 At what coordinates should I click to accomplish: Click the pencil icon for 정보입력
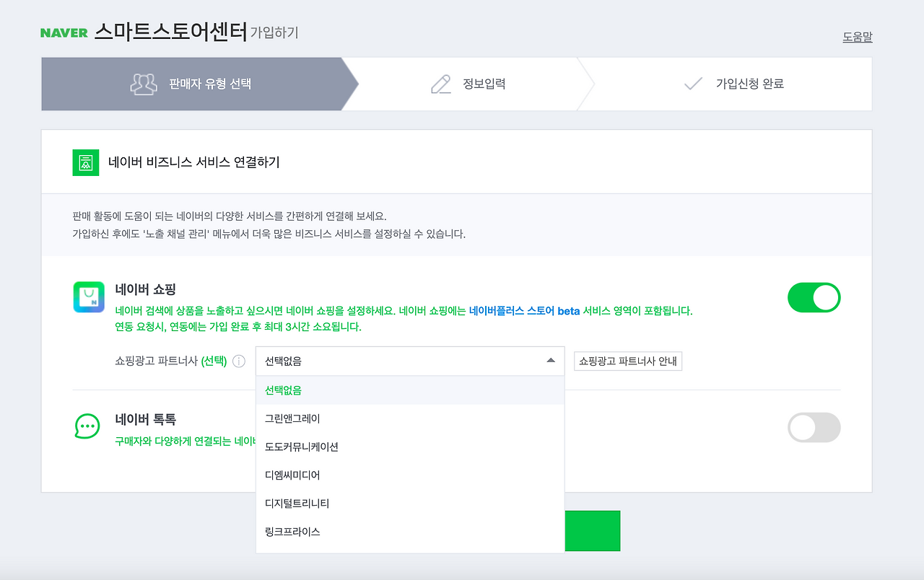(x=440, y=84)
